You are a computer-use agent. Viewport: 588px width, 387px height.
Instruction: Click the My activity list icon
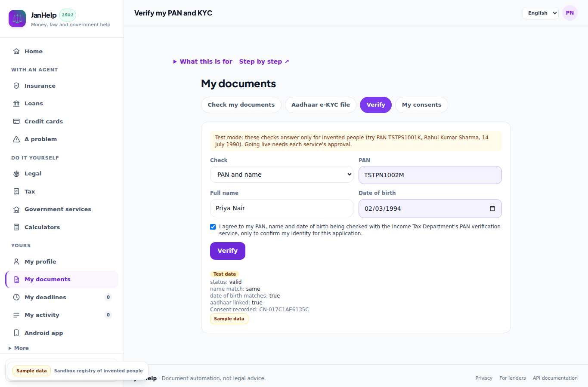click(x=16, y=315)
